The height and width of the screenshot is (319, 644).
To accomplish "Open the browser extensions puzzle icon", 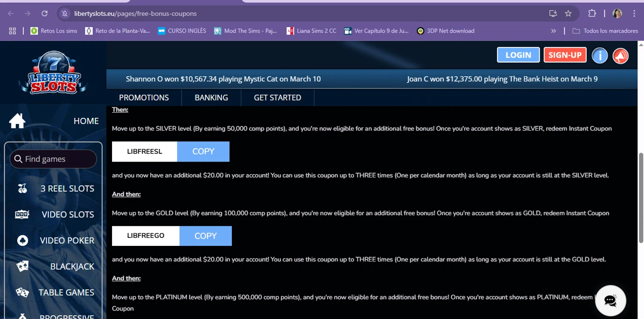I will coord(592,13).
